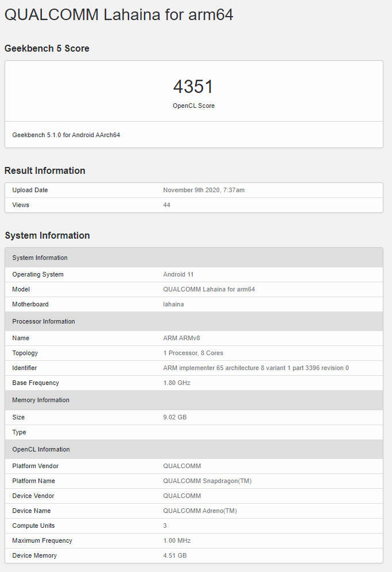Select the Result Information heading

[45, 171]
